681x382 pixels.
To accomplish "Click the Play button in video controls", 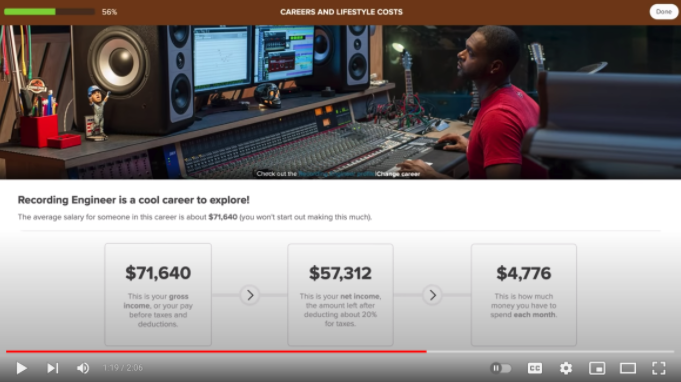I will (x=21, y=368).
